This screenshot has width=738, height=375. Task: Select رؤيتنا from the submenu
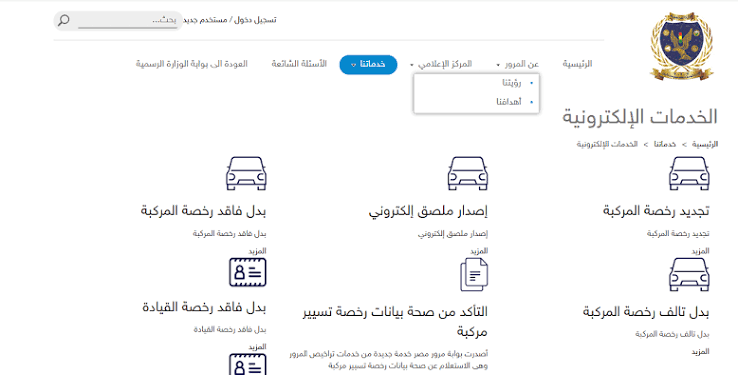pyautogui.click(x=512, y=83)
